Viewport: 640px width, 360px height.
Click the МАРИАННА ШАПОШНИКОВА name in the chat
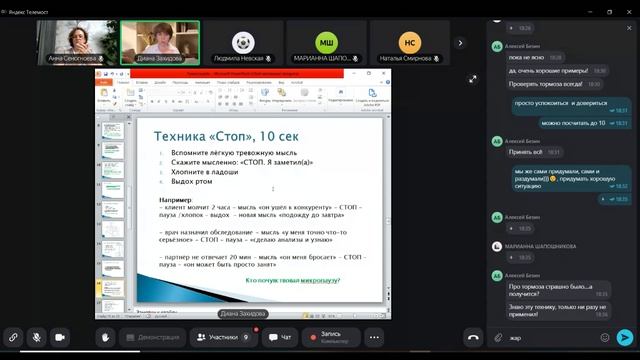coord(540,247)
